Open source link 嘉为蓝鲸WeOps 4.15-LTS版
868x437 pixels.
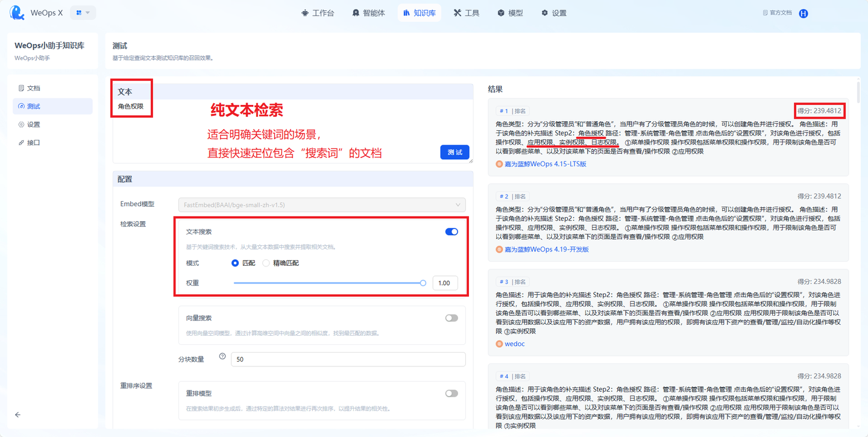point(546,164)
